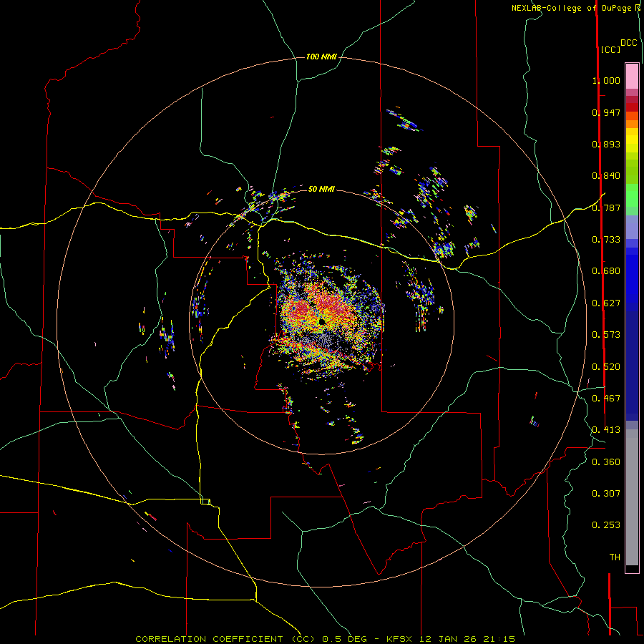Click the KFSX radar site identifier
644x644 pixels.
click(x=401, y=639)
